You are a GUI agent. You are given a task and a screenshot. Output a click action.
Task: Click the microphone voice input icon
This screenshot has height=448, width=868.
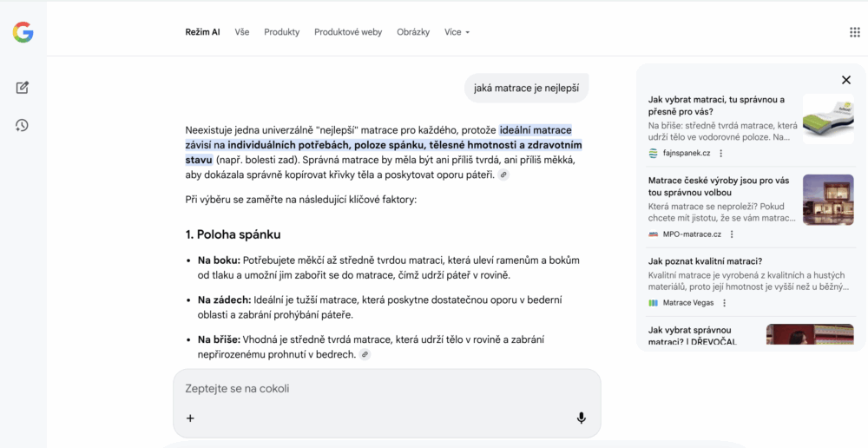click(581, 418)
